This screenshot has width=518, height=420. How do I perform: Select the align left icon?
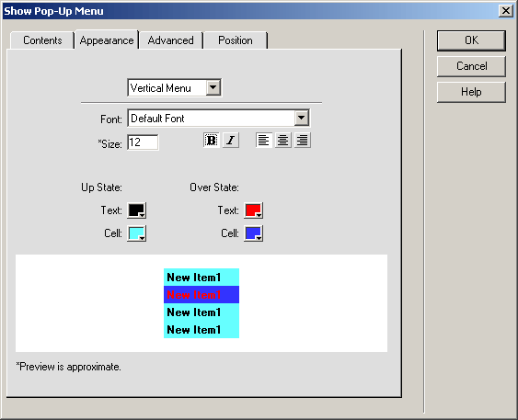click(x=264, y=141)
